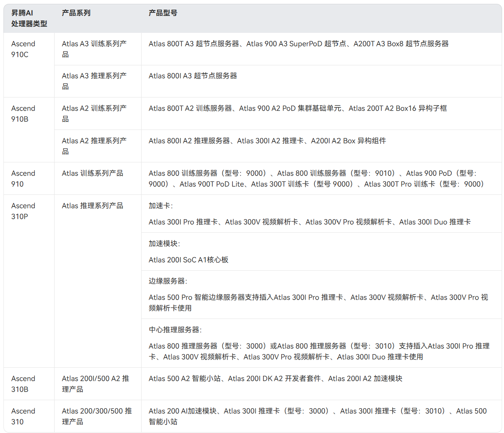Select the Ascend 310B cell
Screen dimensions: 504x433
click(23, 384)
